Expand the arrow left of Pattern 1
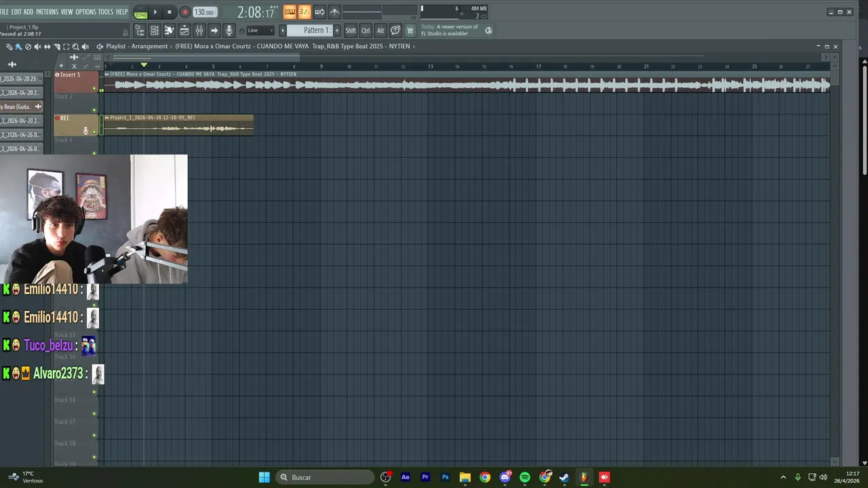868x488 pixels. point(283,30)
